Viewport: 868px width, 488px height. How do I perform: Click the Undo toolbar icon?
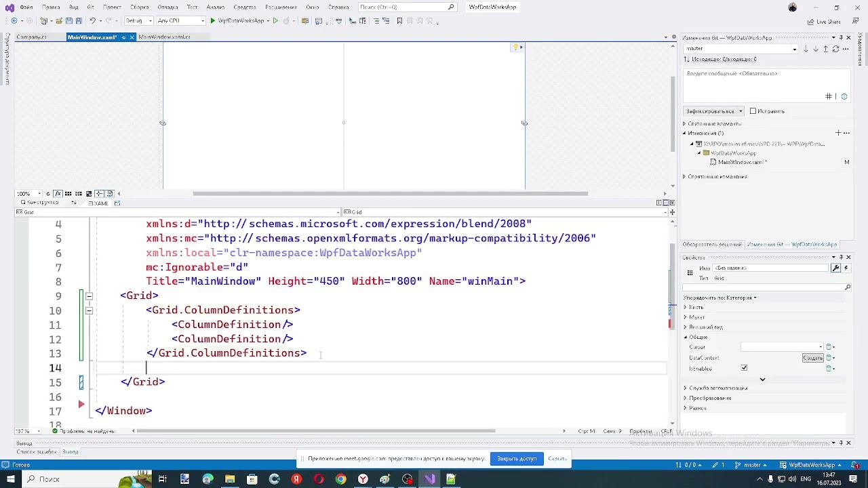click(93, 21)
